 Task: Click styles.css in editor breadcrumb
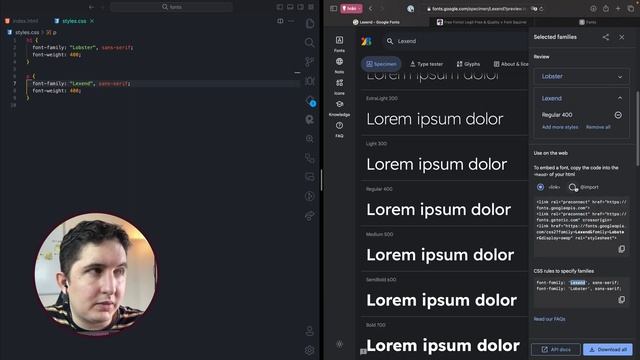point(27,32)
